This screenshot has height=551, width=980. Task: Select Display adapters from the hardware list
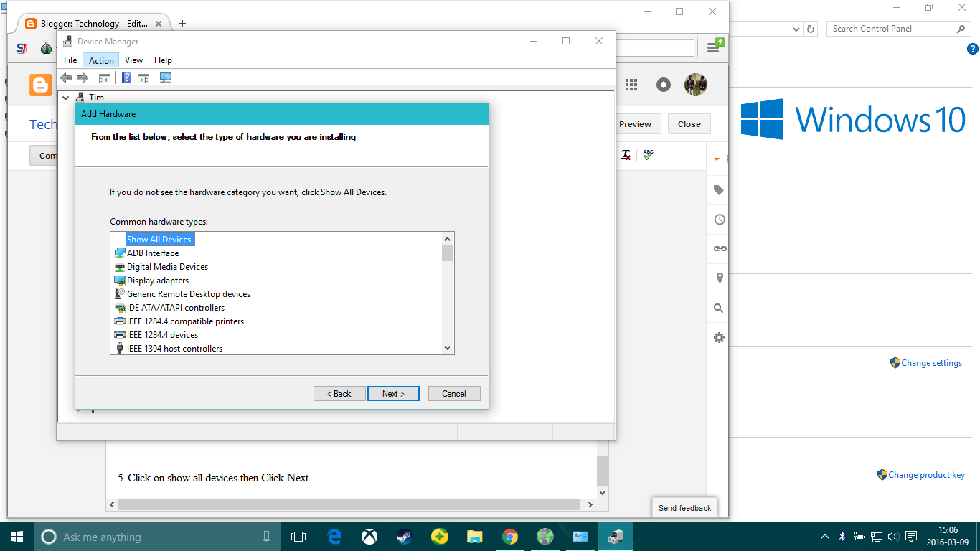point(157,280)
